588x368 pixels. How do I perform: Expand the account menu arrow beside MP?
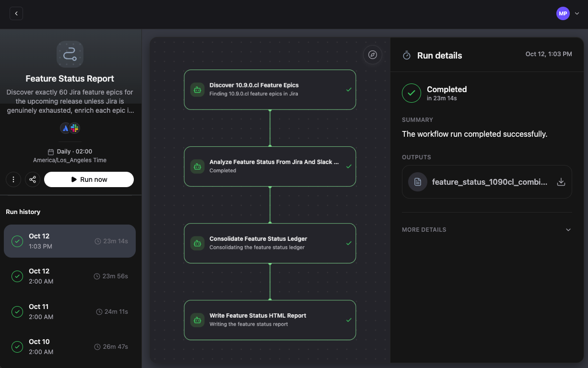[x=576, y=13]
